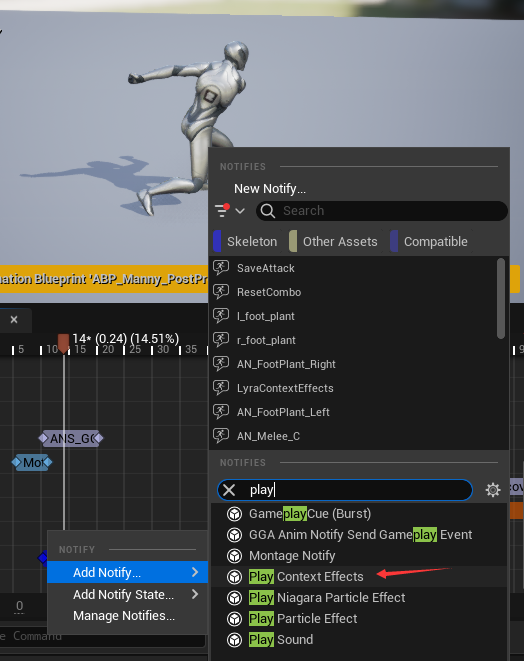Pick Play Context Effects from results
This screenshot has width=524, height=661.
tap(359, 577)
